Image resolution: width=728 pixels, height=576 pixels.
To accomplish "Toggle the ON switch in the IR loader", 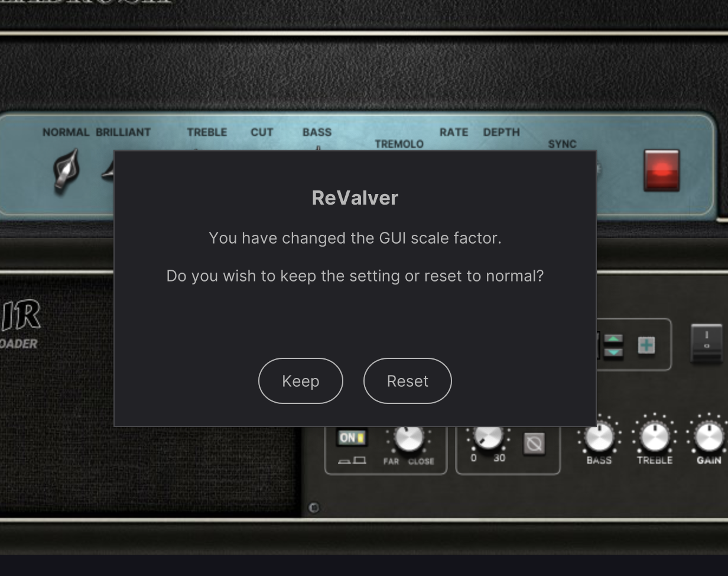I will (x=352, y=438).
